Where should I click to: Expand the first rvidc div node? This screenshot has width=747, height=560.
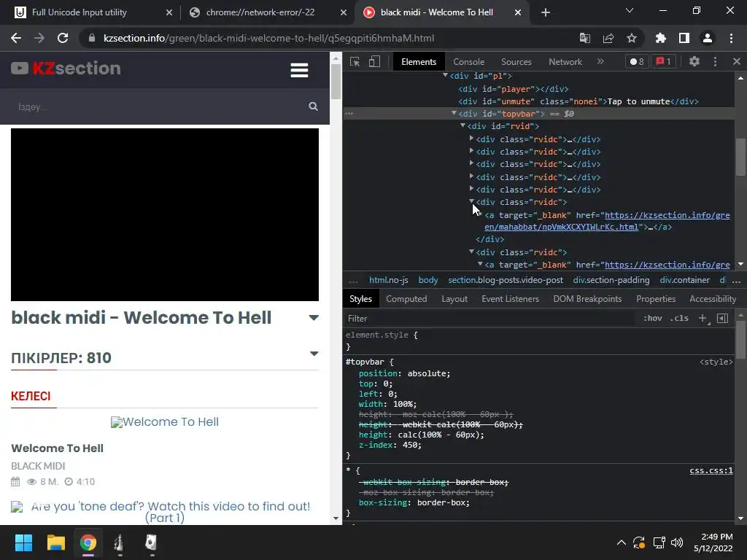pos(472,139)
